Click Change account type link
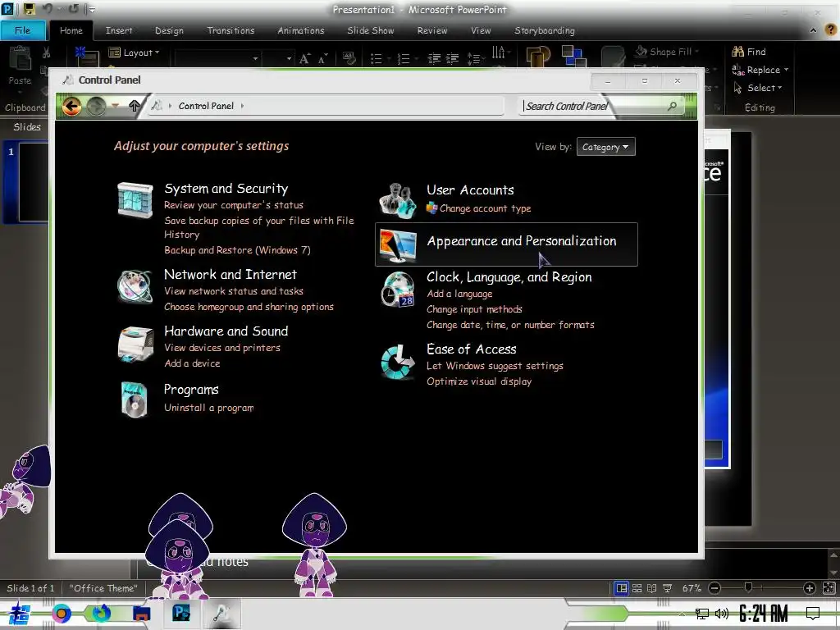 486,208
